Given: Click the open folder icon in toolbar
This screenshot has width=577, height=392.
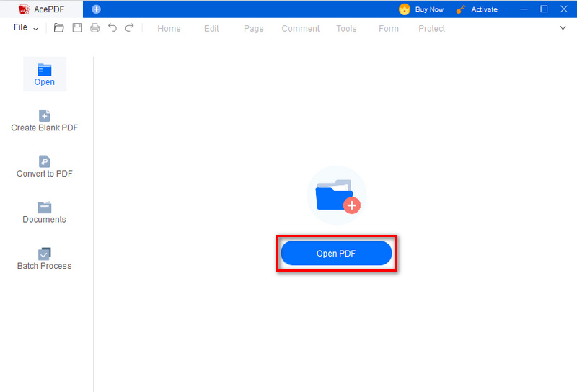Looking at the screenshot, I should [x=59, y=28].
